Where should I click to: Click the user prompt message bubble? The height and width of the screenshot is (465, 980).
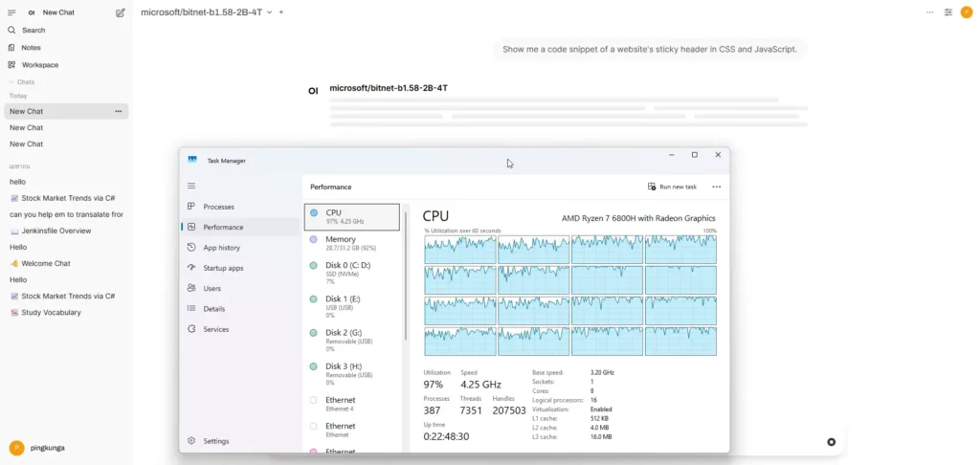[650, 49]
